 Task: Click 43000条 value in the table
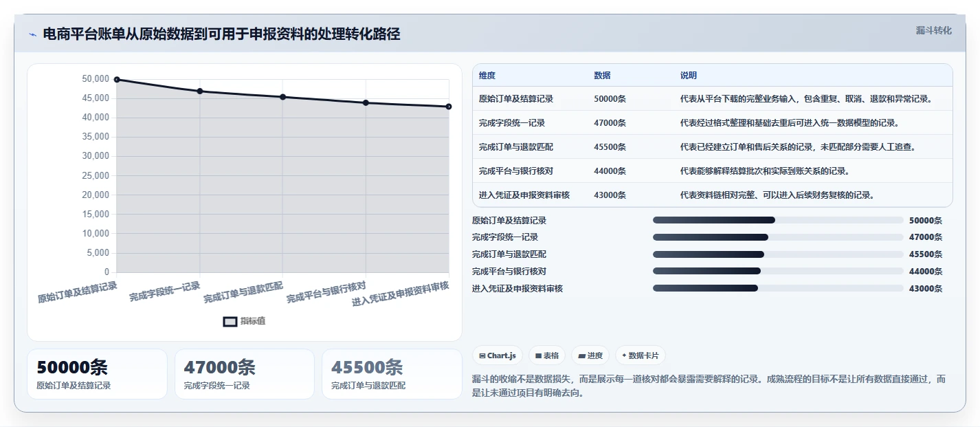pyautogui.click(x=610, y=195)
